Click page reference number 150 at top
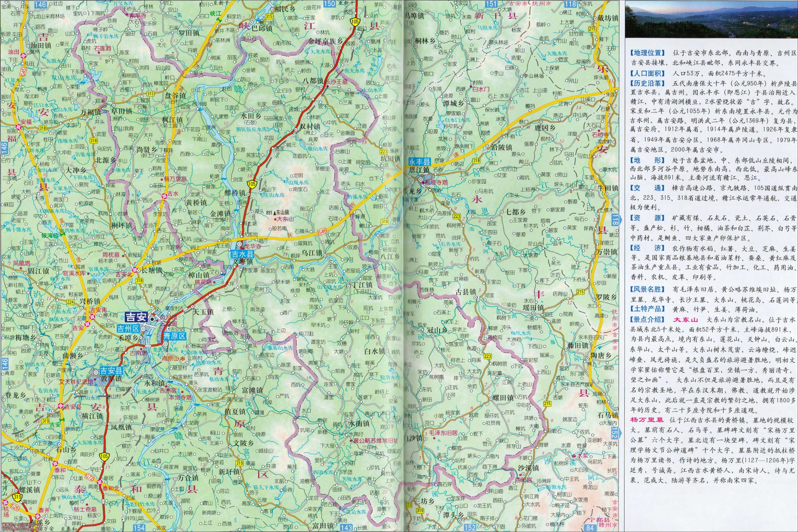 tap(329, 4)
